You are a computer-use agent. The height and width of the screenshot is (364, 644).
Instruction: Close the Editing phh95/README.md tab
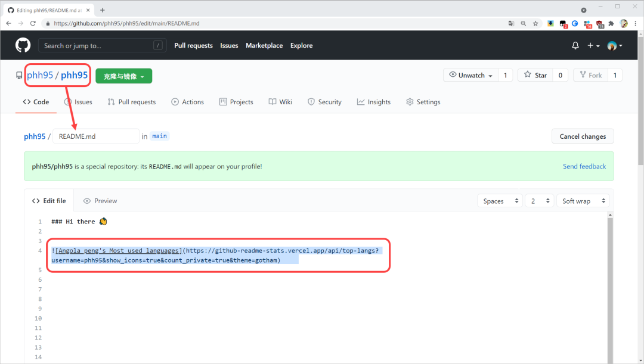(x=88, y=10)
